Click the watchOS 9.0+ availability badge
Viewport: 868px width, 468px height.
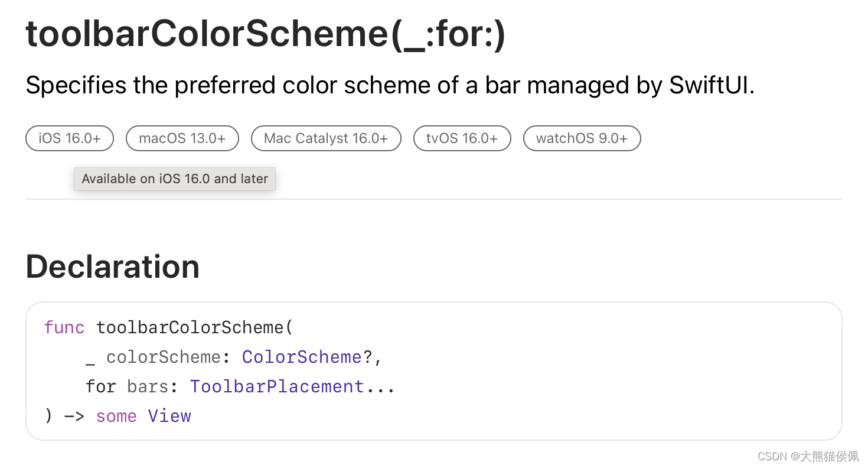pos(582,138)
